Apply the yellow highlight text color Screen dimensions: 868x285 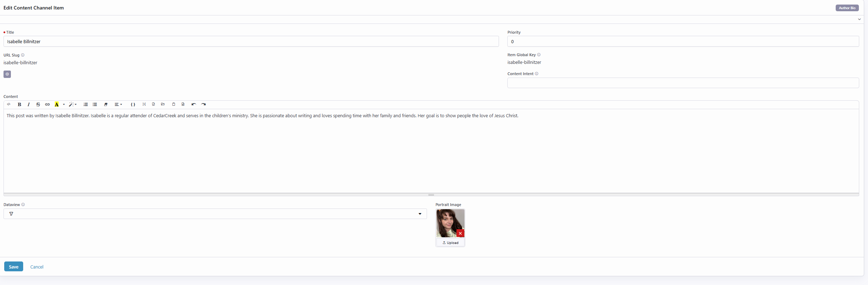point(57,104)
